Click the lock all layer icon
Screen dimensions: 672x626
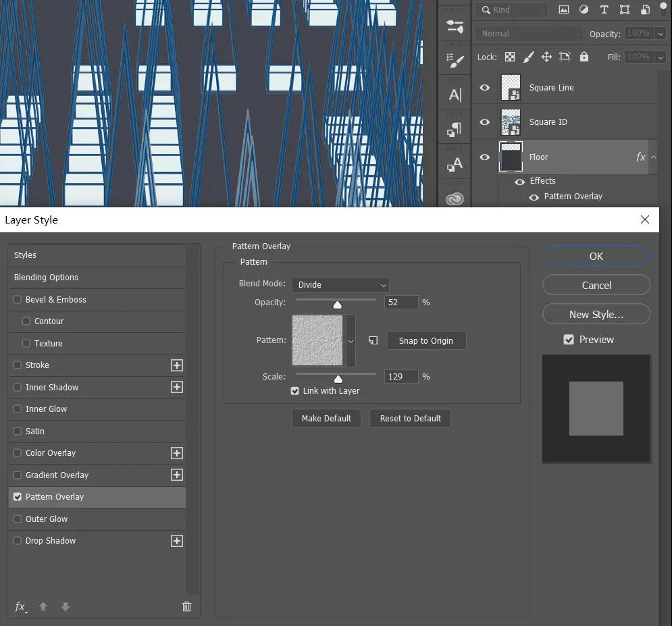584,57
